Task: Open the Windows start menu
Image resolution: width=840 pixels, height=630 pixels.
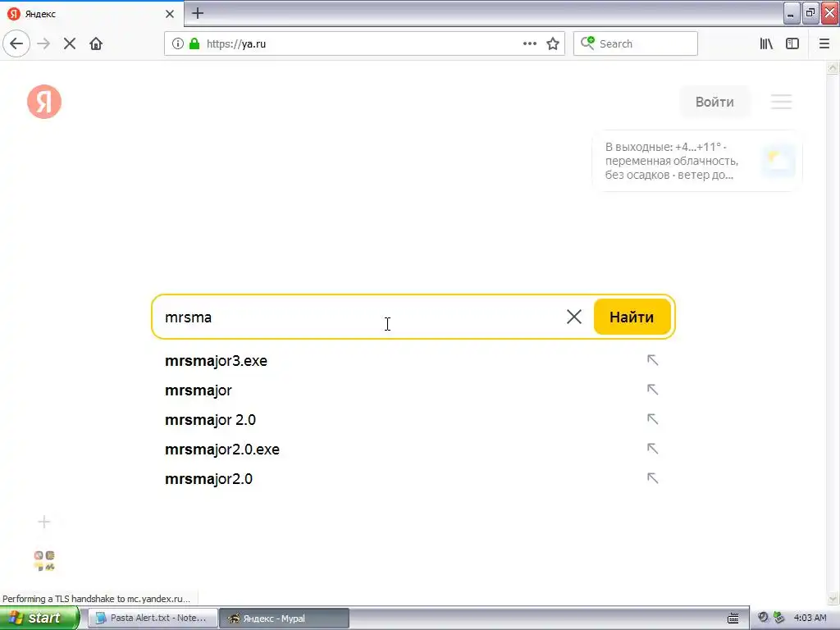Action: [39, 618]
